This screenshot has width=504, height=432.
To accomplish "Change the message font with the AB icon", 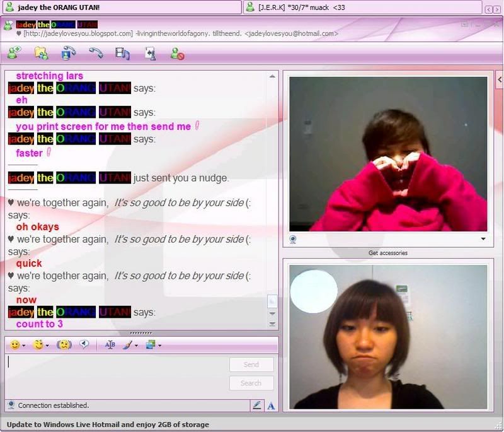I will pos(110,345).
